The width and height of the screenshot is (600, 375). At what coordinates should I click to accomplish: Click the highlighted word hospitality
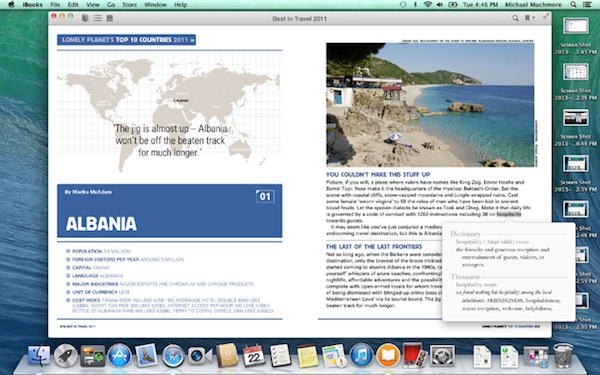click(x=509, y=214)
